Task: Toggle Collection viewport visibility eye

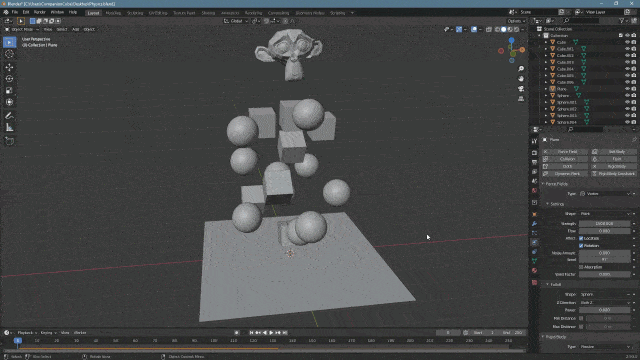Action: [627, 36]
